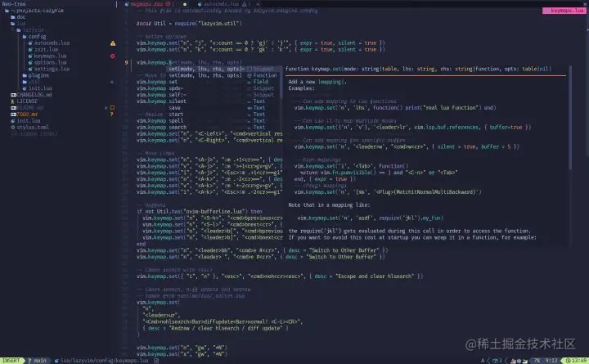This screenshot has height=364, width=589.
Task: Select the set Snippet completion entry
Action: 224,69
